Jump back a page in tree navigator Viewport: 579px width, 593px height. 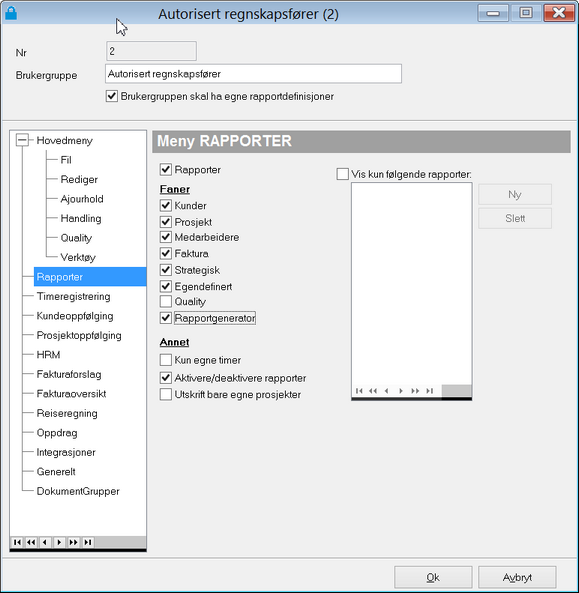31,542
